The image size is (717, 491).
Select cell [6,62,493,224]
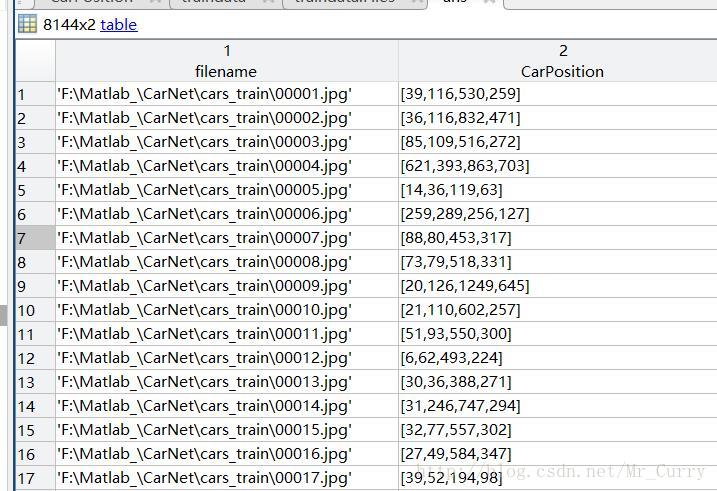click(x=558, y=358)
